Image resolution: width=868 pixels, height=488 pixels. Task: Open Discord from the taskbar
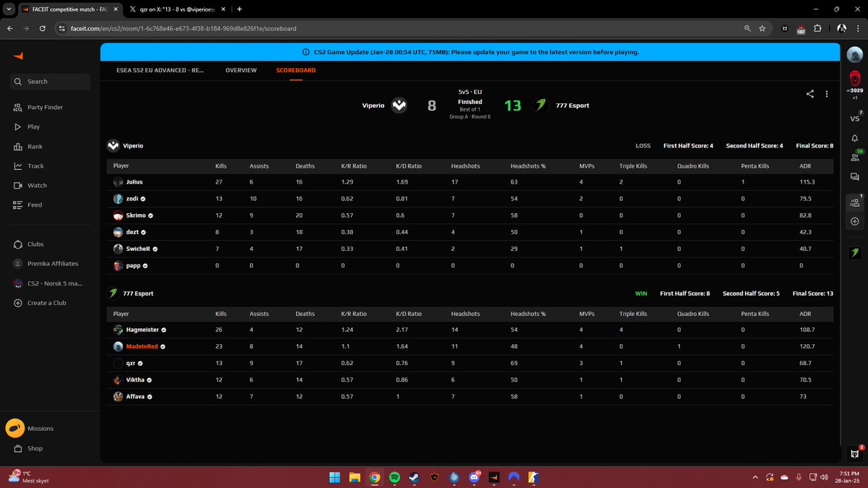474,477
